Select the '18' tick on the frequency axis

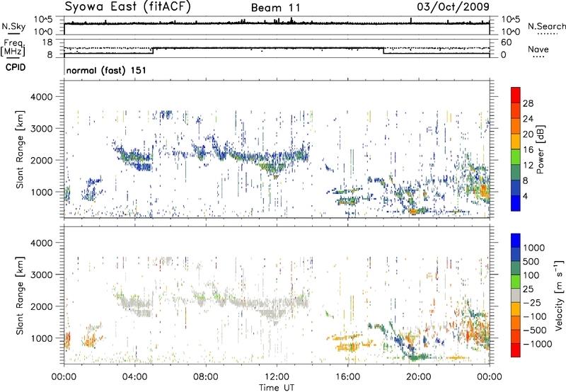point(47,42)
